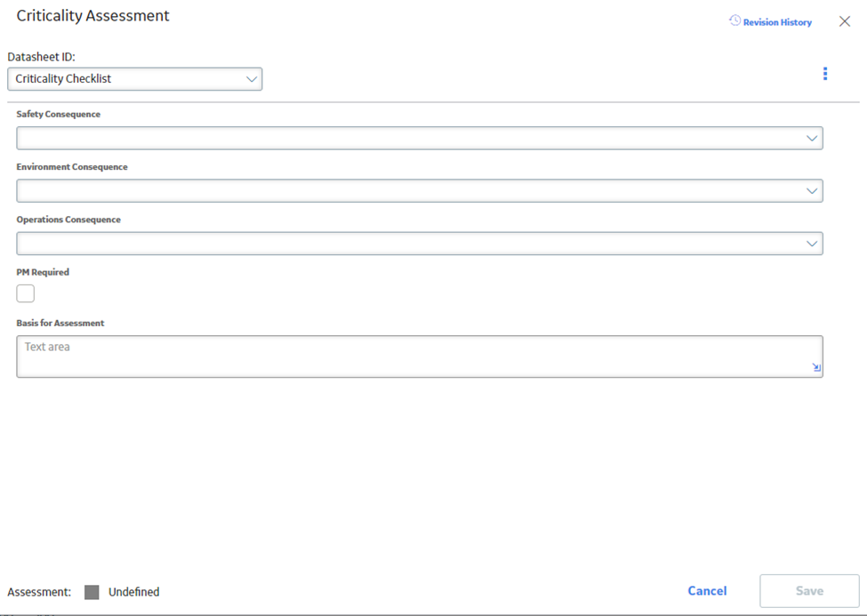Focus the Basis for Assessment text area
The width and height of the screenshot is (867, 616).
point(420,356)
